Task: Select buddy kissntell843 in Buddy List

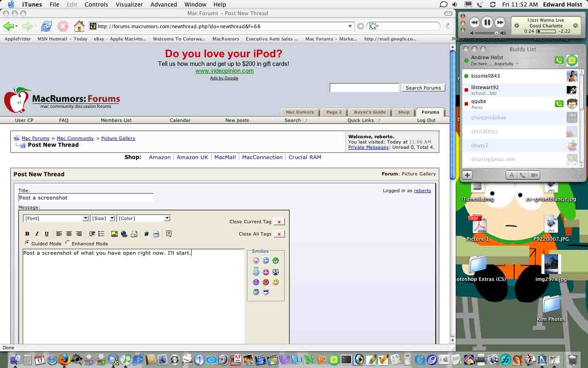Action: point(520,76)
